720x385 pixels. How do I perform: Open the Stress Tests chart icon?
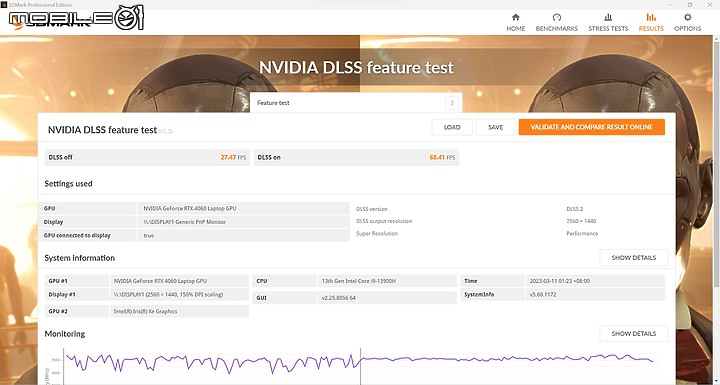608,17
